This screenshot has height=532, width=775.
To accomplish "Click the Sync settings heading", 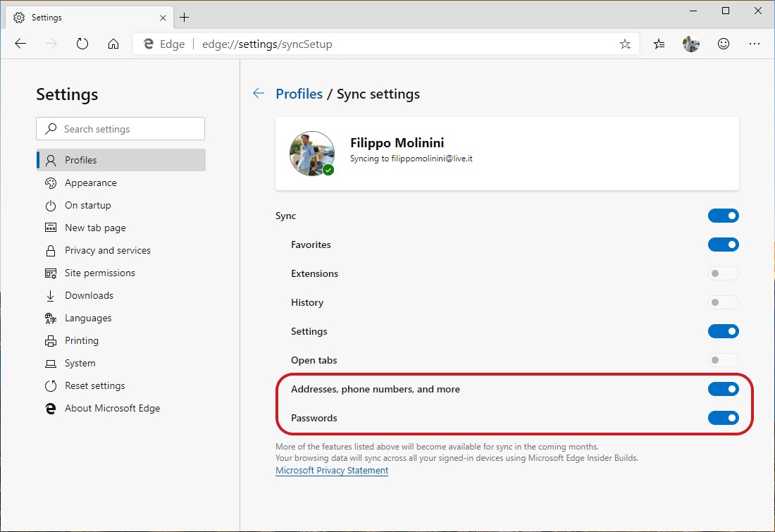I will tap(378, 94).
